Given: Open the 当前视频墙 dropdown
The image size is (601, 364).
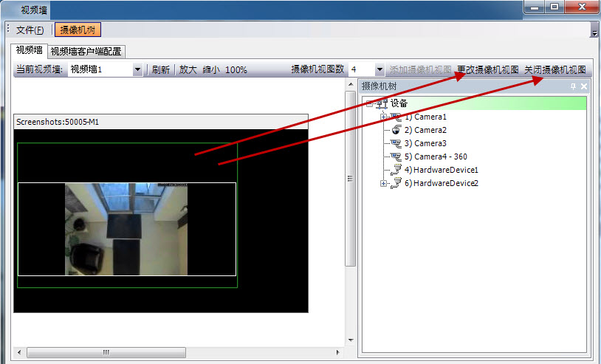Looking at the screenshot, I should point(137,69).
